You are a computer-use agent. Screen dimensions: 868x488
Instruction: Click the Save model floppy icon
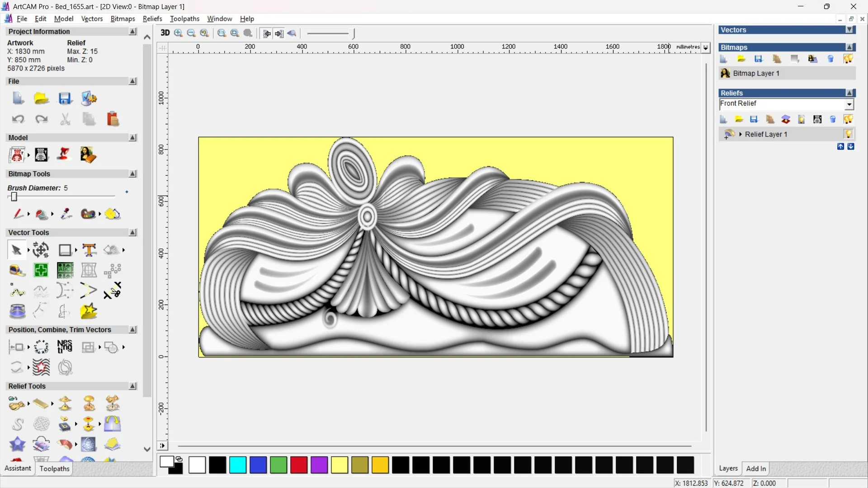click(x=65, y=99)
